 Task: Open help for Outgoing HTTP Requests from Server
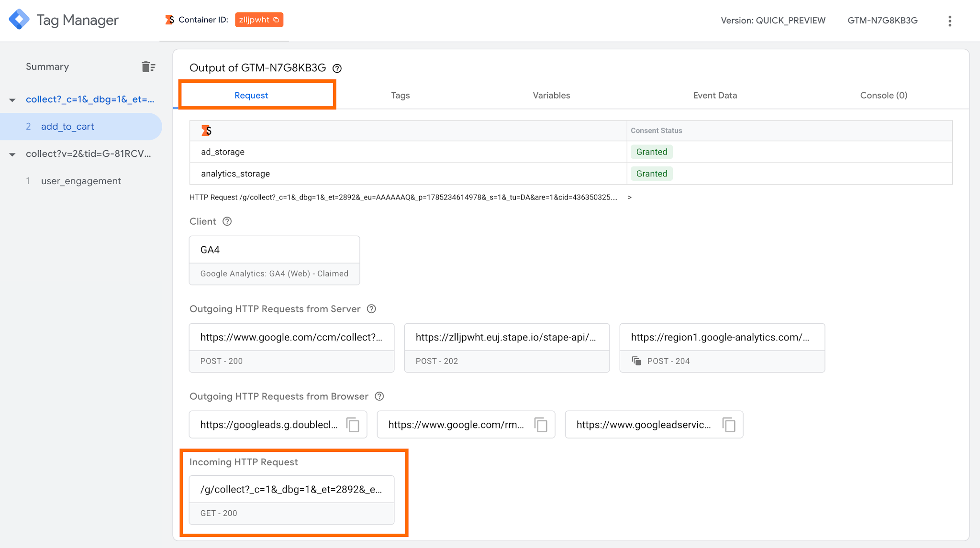point(371,309)
